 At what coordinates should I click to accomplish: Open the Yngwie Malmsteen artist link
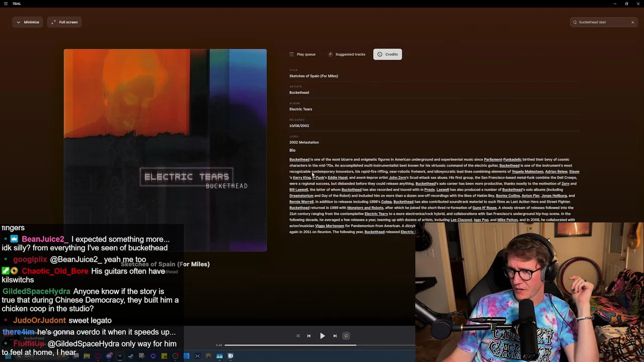(527, 171)
